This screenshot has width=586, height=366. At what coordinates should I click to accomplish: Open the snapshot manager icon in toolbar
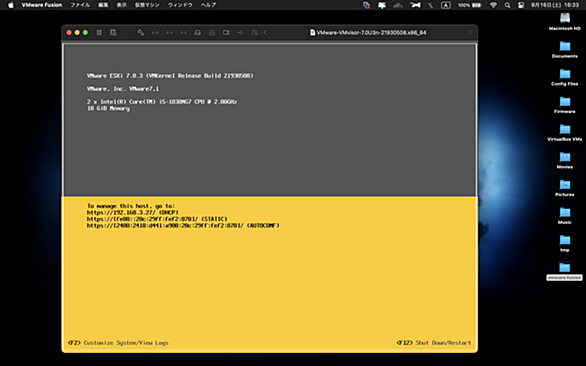pyautogui.click(x=113, y=33)
